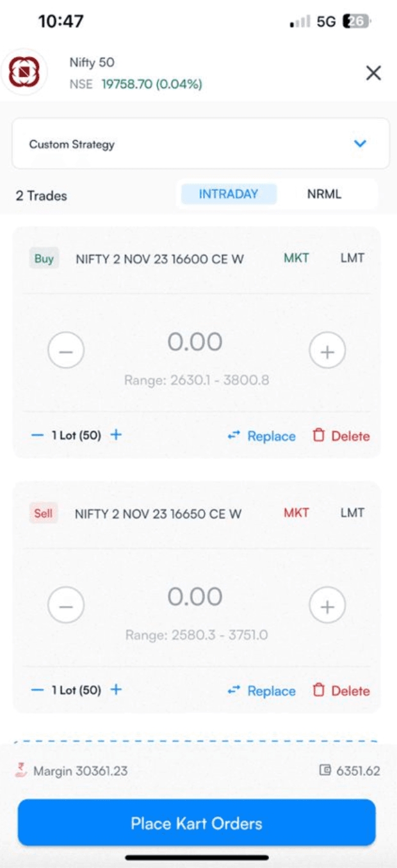Choose LMT for the 16600 CE buy order
This screenshot has width=397, height=868.
[352, 259]
